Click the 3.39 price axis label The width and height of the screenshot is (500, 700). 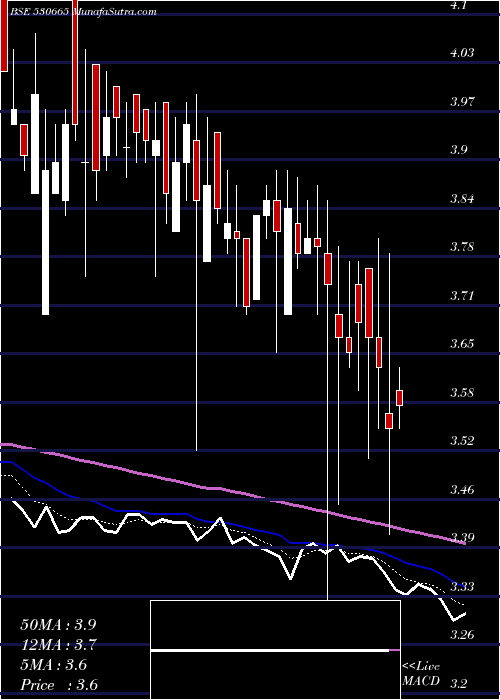point(462,538)
